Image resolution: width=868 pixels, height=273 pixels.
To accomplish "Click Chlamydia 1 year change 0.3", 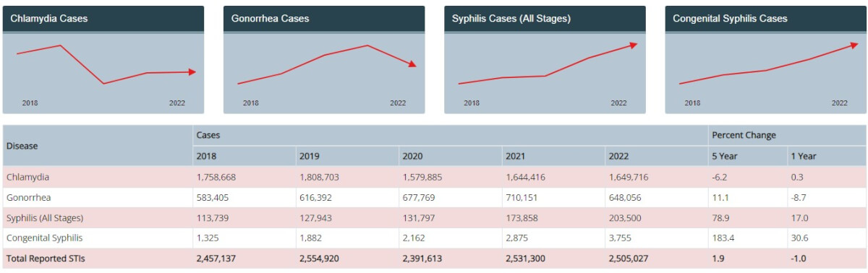I will pyautogui.click(x=797, y=177).
